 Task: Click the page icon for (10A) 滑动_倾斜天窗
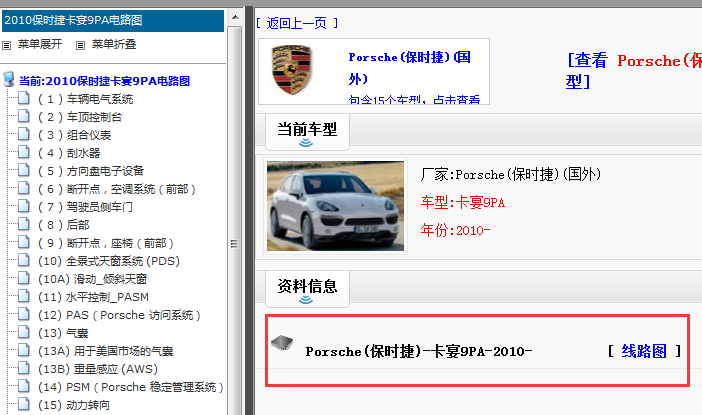(24, 278)
